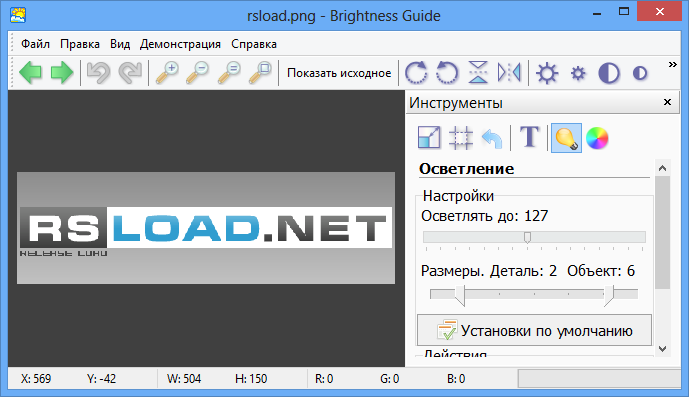
Task: Click the Redo arrow in toolbar
Action: pos(131,73)
